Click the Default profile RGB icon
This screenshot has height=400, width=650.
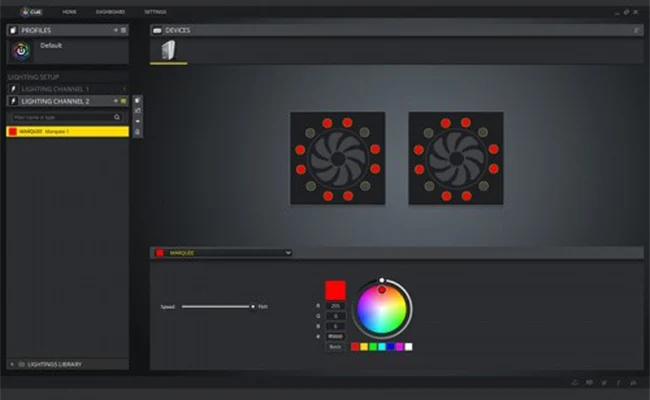pyautogui.click(x=21, y=51)
